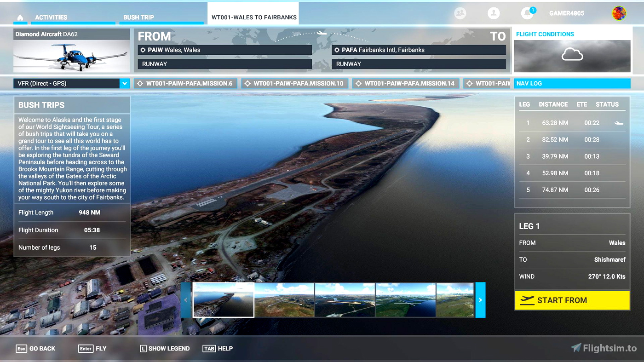Screen dimensions: 644x362
Task: Open the NAV LOG panel header
Action: (x=572, y=83)
